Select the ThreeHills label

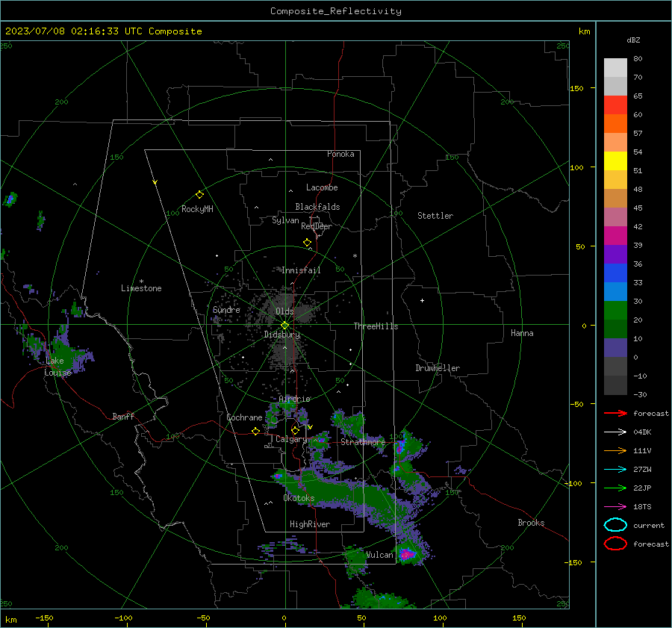376,326
